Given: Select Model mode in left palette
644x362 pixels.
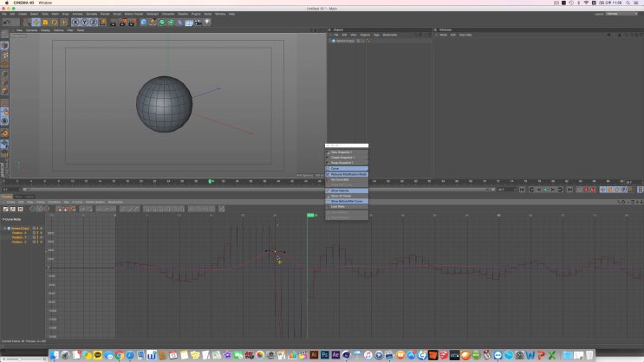Looking at the screenshot, I should click(x=4, y=46).
